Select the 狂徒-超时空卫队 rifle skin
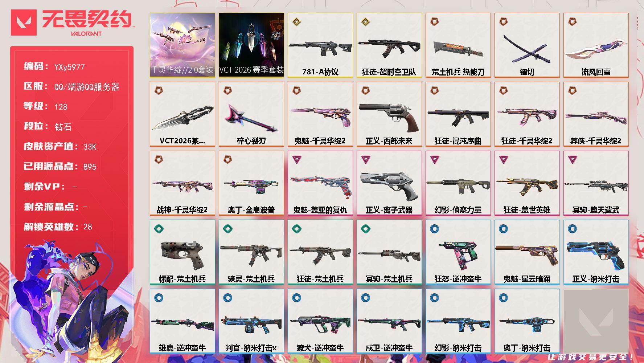This screenshot has width=644, height=363. click(389, 45)
